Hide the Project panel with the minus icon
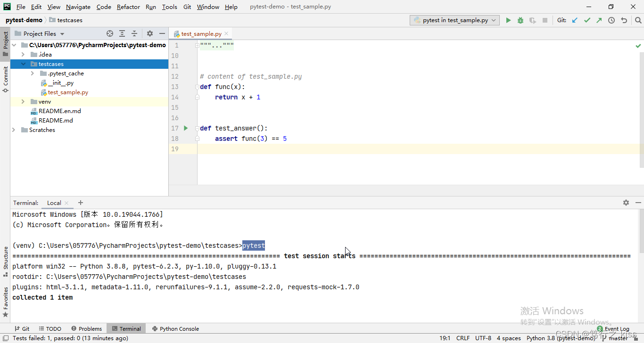 (x=162, y=33)
